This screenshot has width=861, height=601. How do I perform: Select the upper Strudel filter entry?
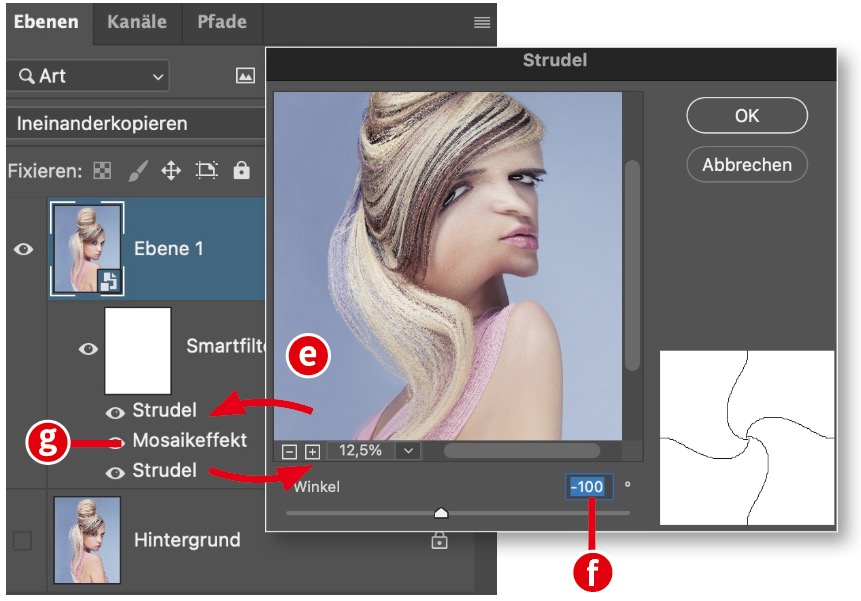click(164, 411)
